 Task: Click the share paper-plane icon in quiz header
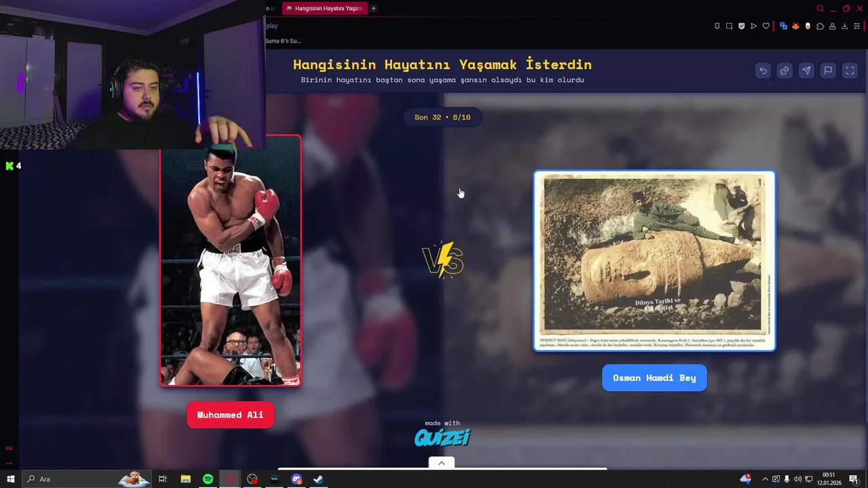pyautogui.click(x=806, y=70)
